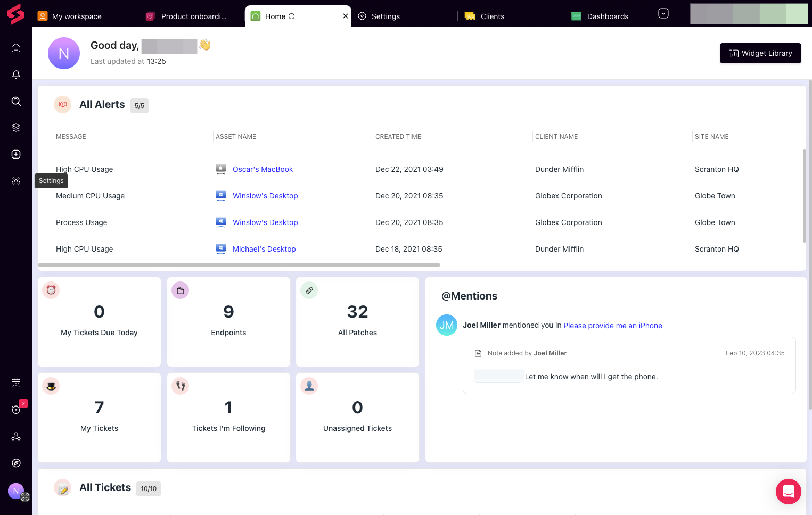Click the user avatar N beside the greeting
Screen dimensions: 812x515
coord(64,53)
